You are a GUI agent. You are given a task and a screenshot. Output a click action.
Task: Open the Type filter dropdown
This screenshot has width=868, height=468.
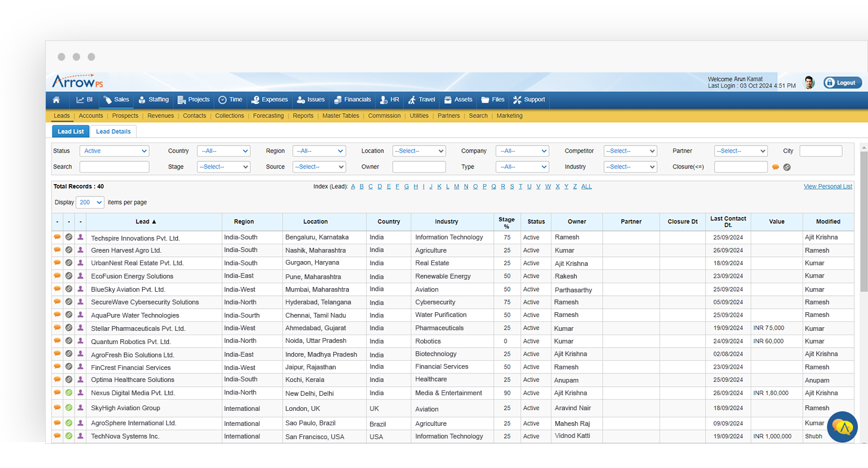click(x=522, y=167)
